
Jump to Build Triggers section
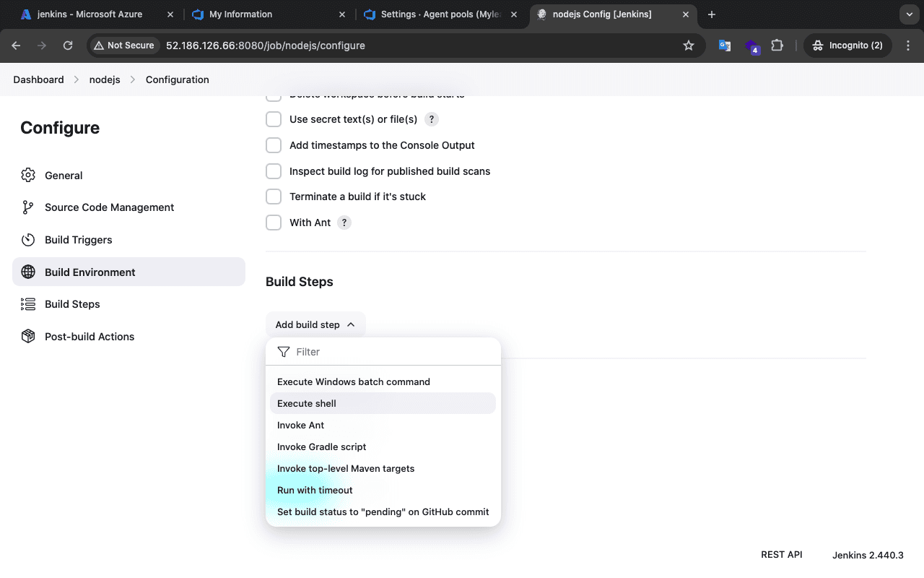point(128,240)
